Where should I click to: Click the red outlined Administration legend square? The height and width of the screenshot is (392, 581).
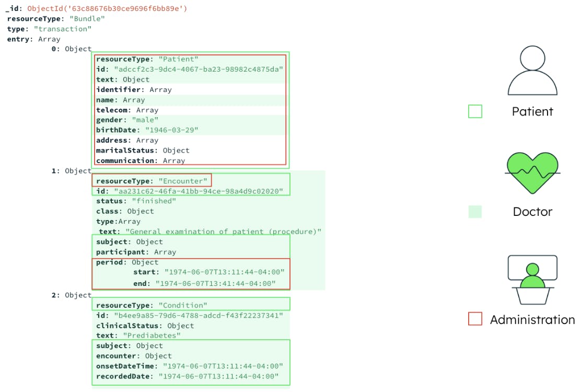point(475,319)
